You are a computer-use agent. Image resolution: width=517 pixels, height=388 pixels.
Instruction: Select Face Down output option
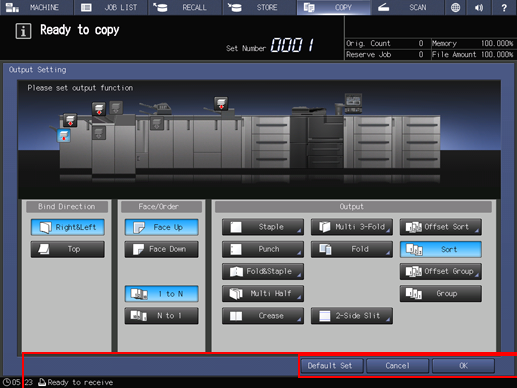tap(162, 249)
